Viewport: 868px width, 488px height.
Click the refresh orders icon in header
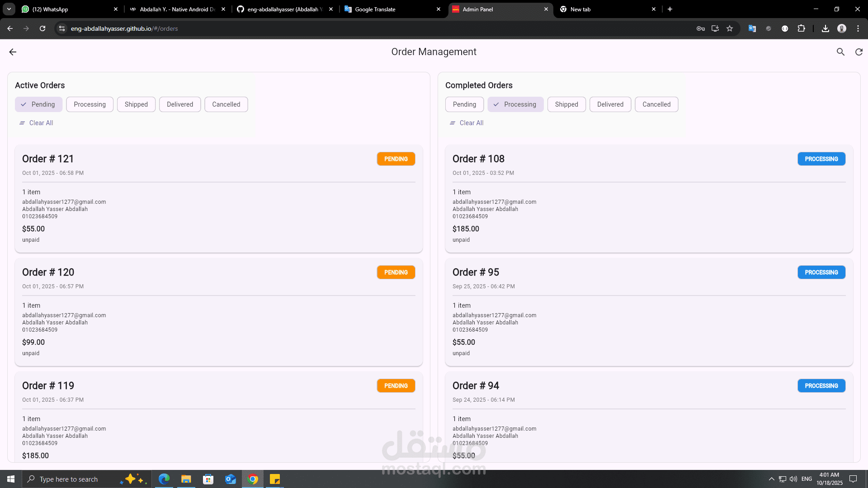point(859,52)
